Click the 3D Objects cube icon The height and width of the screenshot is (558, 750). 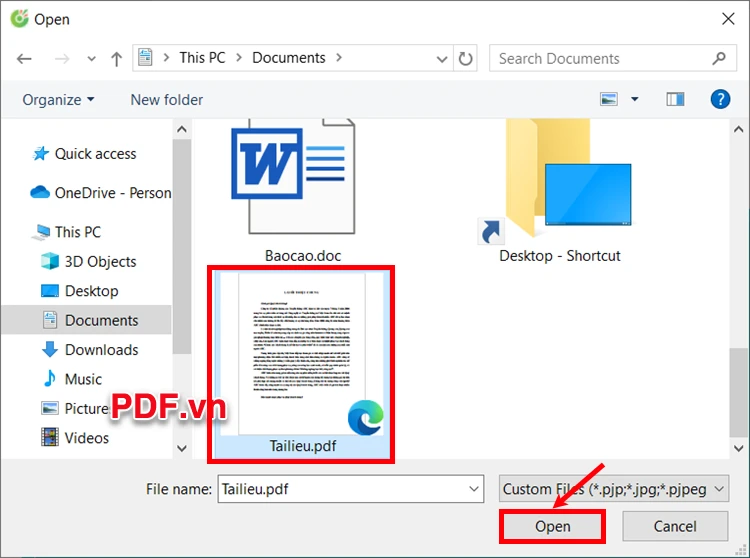click(x=50, y=261)
